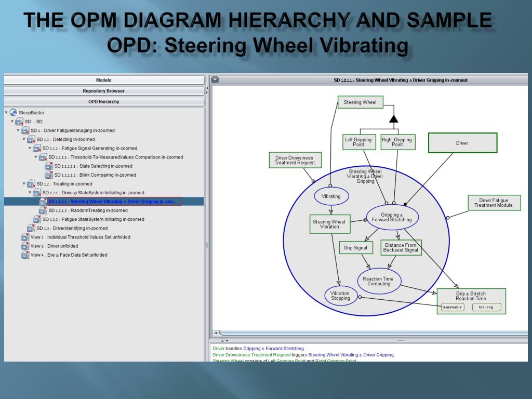Select SD 1.1.1.1.1 State Selecting in-zoomed row
Image resolution: width=532 pixels, height=399 pixels.
coord(94,166)
